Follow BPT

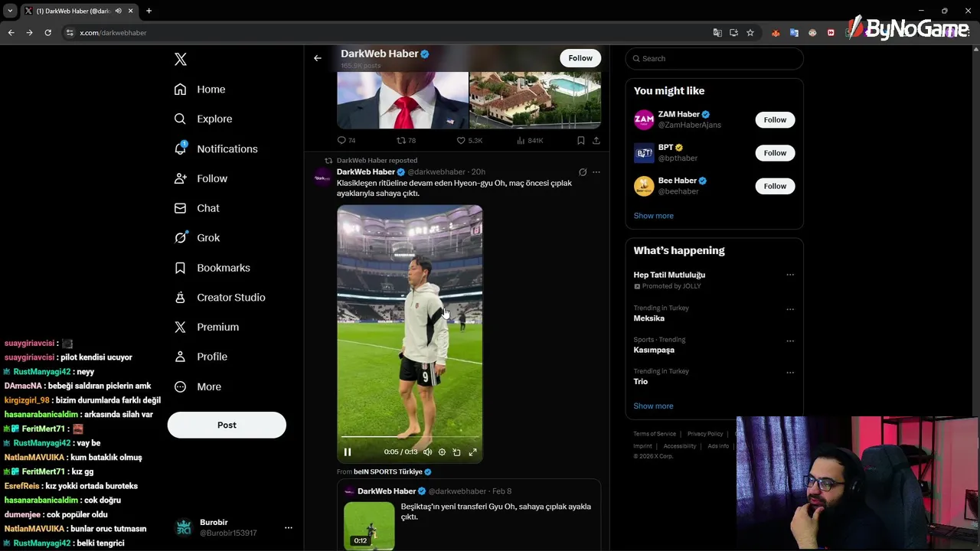[775, 153]
